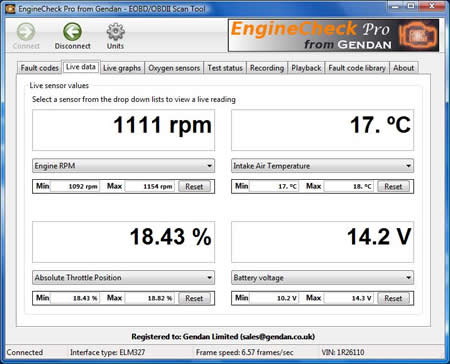Click the Min 17. °C value
Viewport: 450px width, 364px height.
pyautogui.click(x=273, y=186)
